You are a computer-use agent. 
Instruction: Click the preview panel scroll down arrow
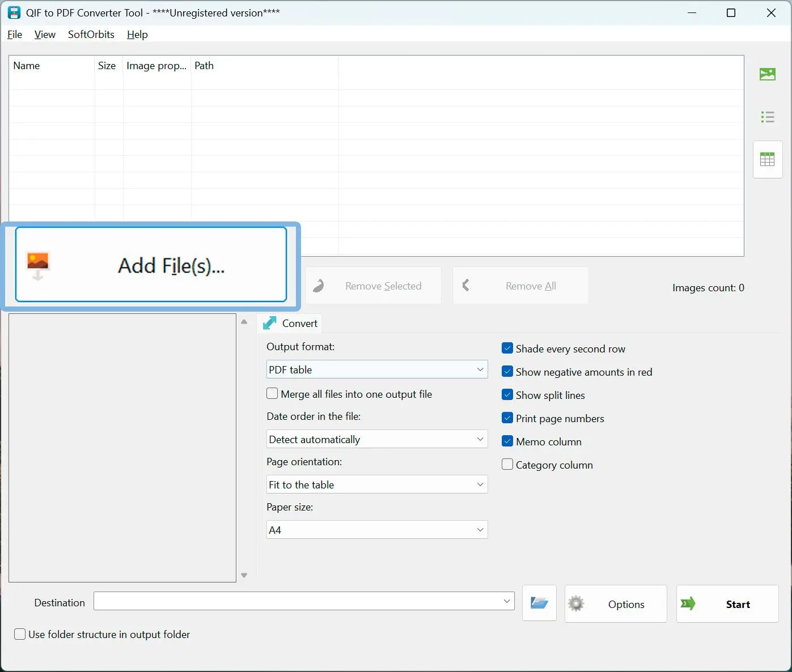(244, 575)
